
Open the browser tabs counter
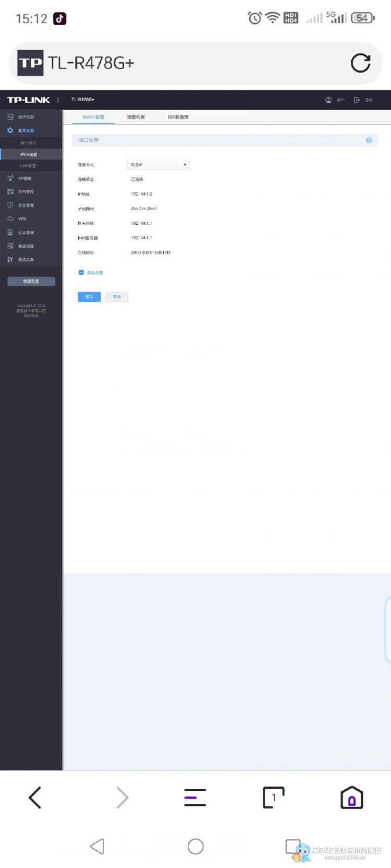tap(273, 797)
